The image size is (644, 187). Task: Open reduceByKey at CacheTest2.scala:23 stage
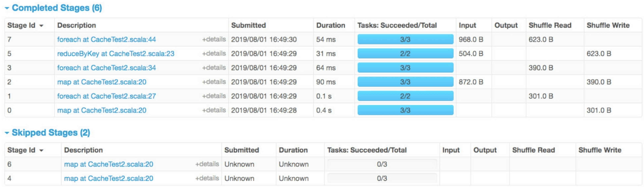coord(116,54)
